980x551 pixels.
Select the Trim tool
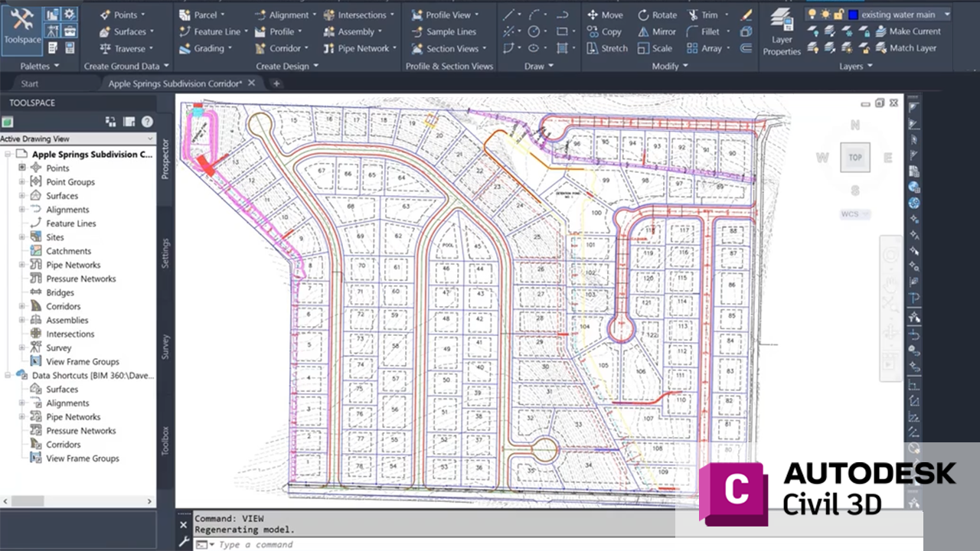click(702, 15)
